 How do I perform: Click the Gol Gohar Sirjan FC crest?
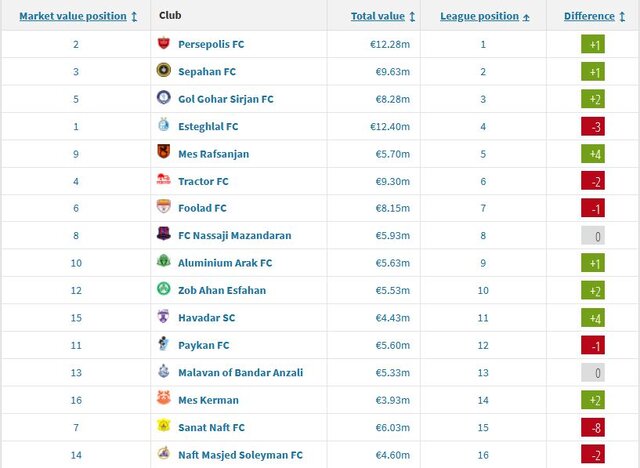(x=164, y=99)
